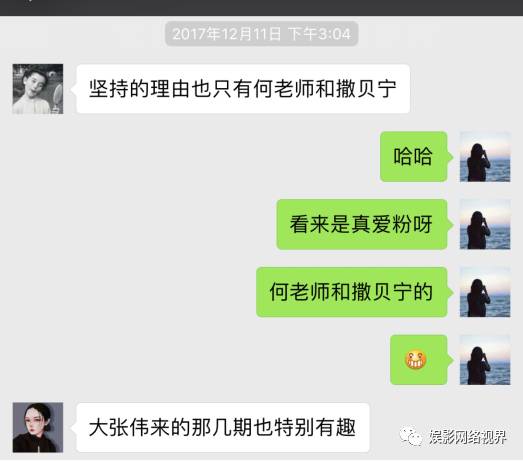This screenshot has height=461, width=523.
Task: Click the 娱影网络视界 watermark text
Action: click(468, 436)
